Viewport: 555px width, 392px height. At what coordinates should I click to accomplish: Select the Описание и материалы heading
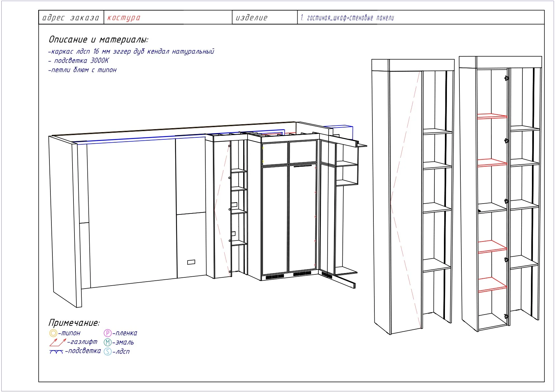[x=99, y=40]
